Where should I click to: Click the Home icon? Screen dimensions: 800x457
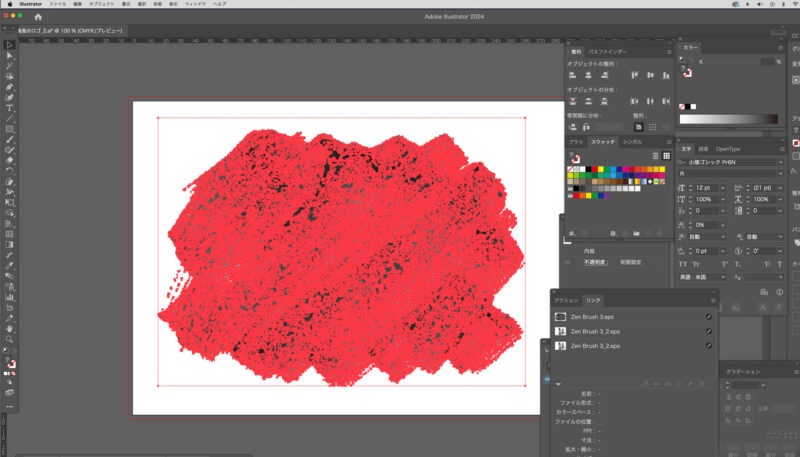pyautogui.click(x=38, y=17)
